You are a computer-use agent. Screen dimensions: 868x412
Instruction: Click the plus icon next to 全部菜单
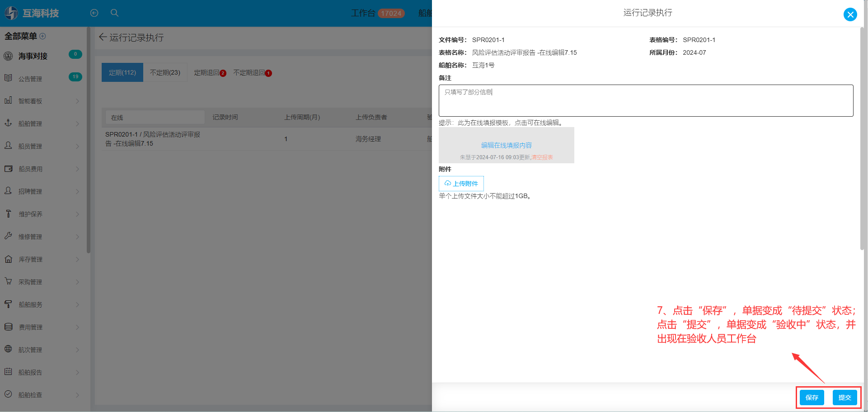point(43,36)
